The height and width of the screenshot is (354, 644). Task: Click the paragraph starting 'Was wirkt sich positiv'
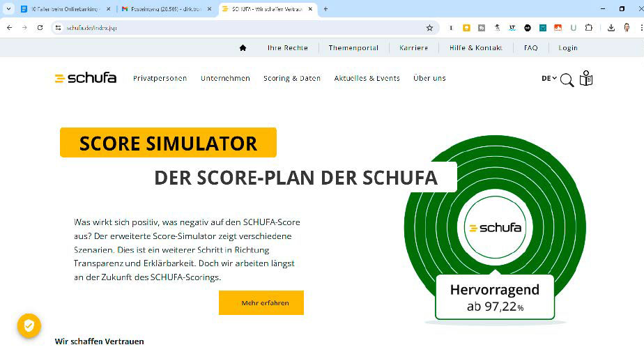pos(187,249)
